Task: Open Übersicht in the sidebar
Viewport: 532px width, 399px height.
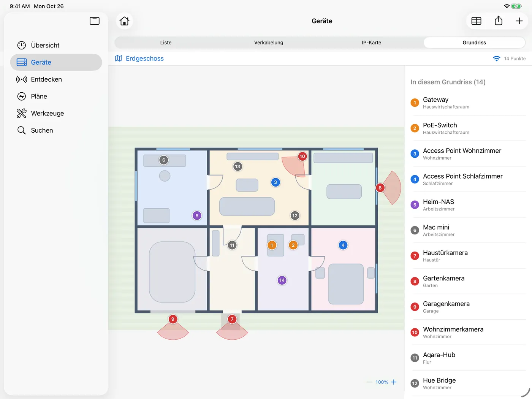Action: click(x=56, y=45)
